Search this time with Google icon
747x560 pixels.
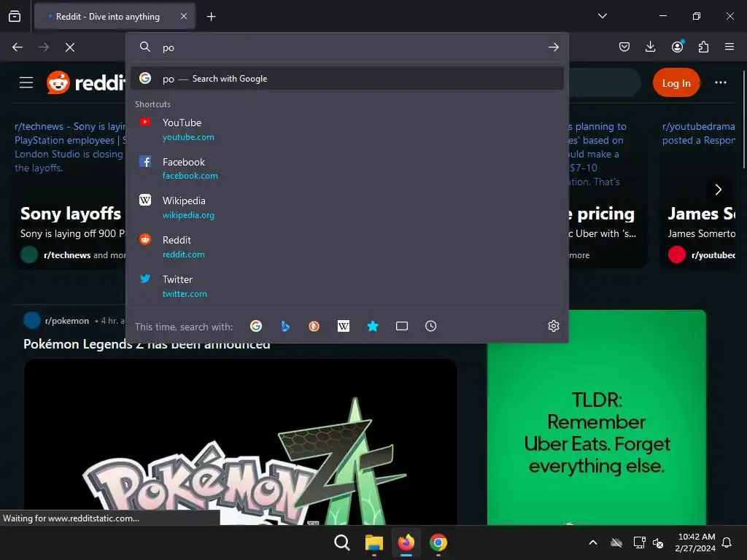click(256, 326)
